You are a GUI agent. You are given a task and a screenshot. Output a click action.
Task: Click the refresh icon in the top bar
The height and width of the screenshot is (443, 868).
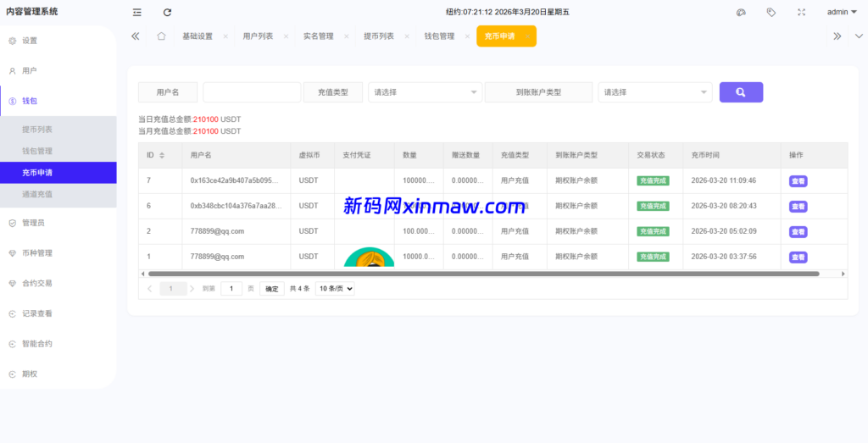point(167,12)
